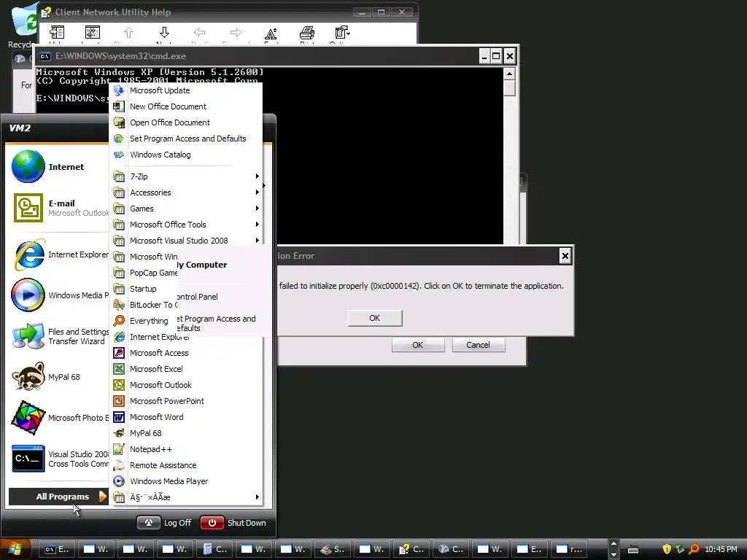This screenshot has width=747, height=560.
Task: Start Remote Assistance
Action: coord(186,465)
